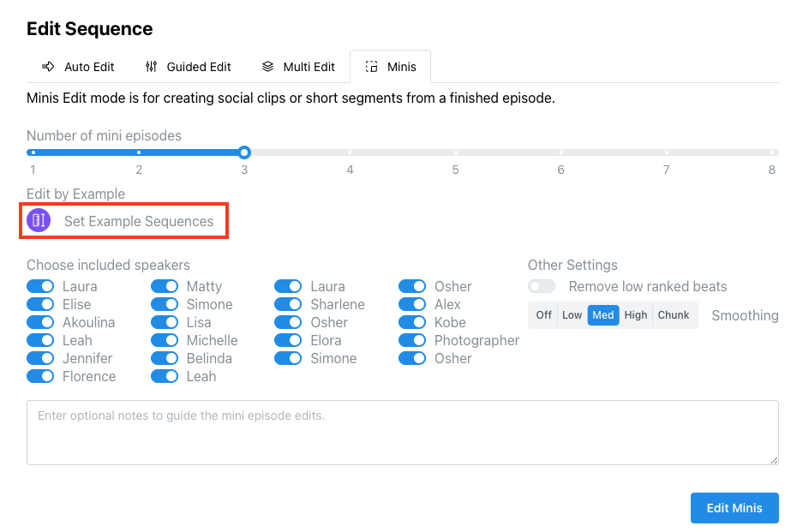
Task: Click the Edit Minis button
Action: coord(734,508)
